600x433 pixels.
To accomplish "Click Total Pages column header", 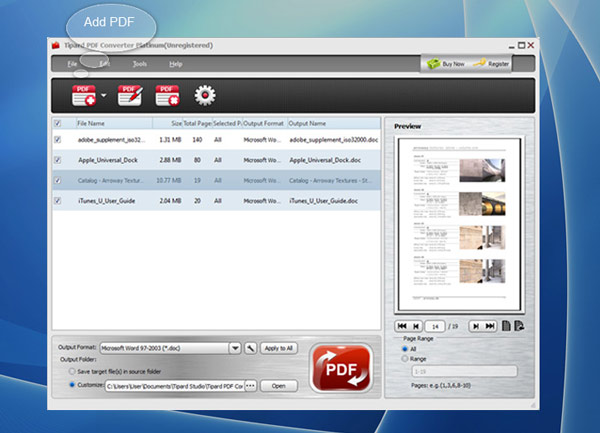I will coord(197,123).
